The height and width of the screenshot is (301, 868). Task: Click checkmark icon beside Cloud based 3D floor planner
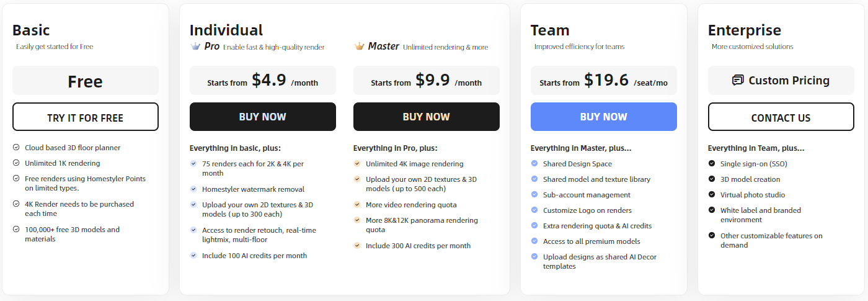click(x=15, y=148)
